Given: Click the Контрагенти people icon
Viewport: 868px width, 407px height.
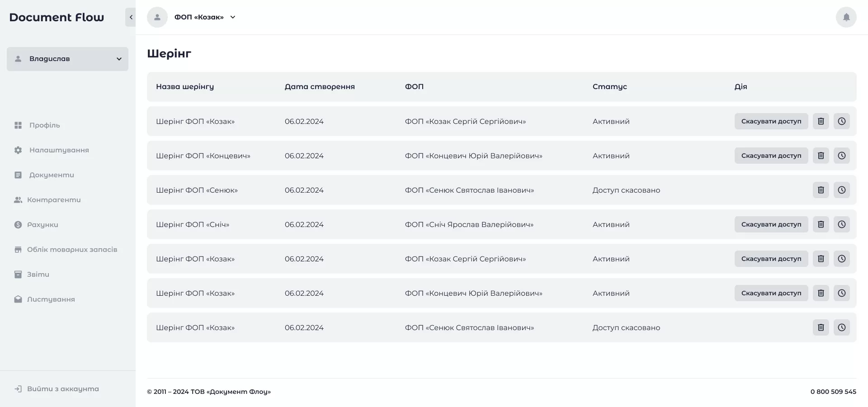Looking at the screenshot, I should pyautogui.click(x=18, y=200).
